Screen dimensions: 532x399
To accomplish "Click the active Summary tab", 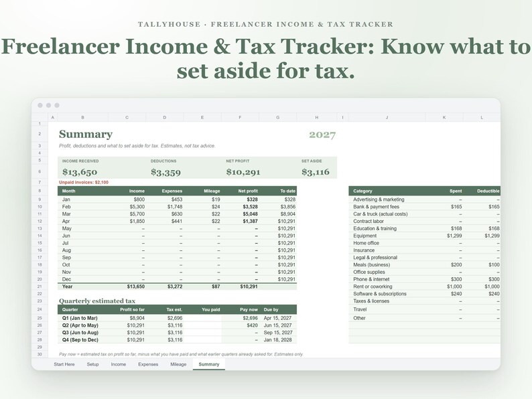I will [208, 364].
